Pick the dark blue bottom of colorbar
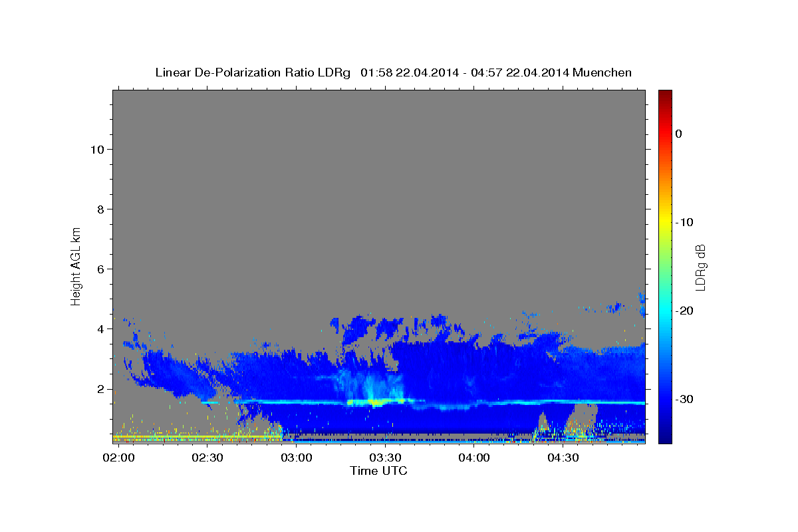Viewport: 798px width, 532px height. pyautogui.click(x=665, y=438)
